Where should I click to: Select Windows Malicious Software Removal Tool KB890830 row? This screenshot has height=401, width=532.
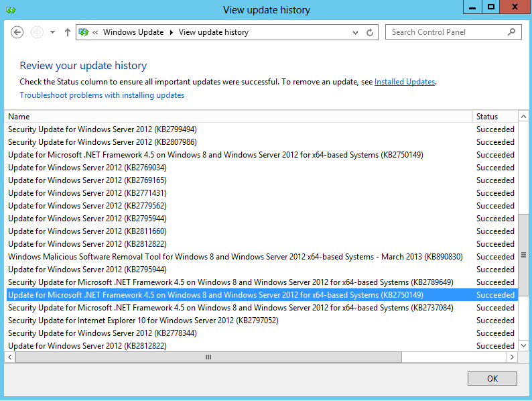coord(261,257)
